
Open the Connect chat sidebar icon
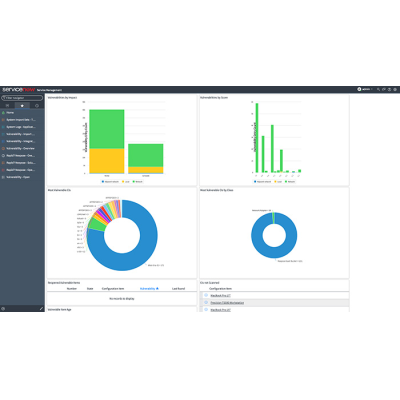384,89
